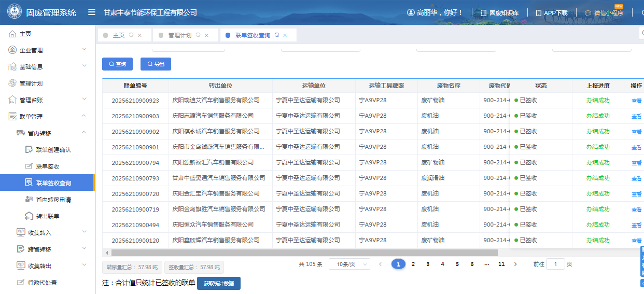Open 管理计划 in the sidebar
The height and width of the screenshot is (294, 644).
tap(31, 83)
